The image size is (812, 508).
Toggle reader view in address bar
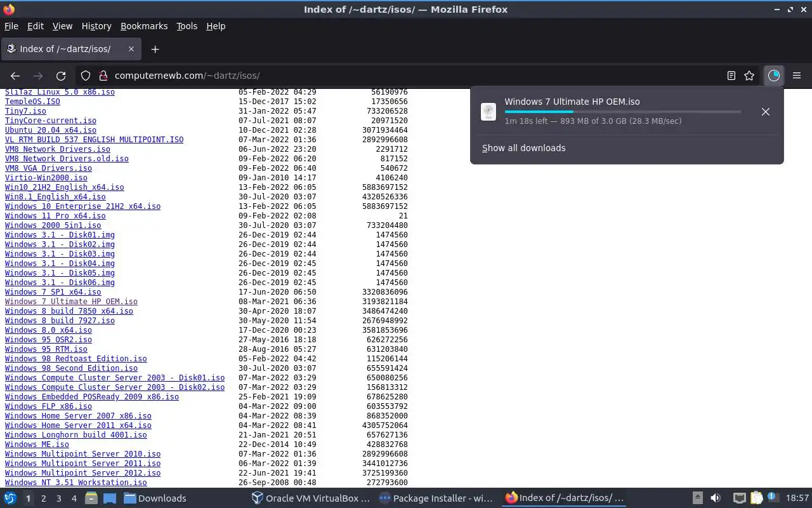(x=731, y=76)
